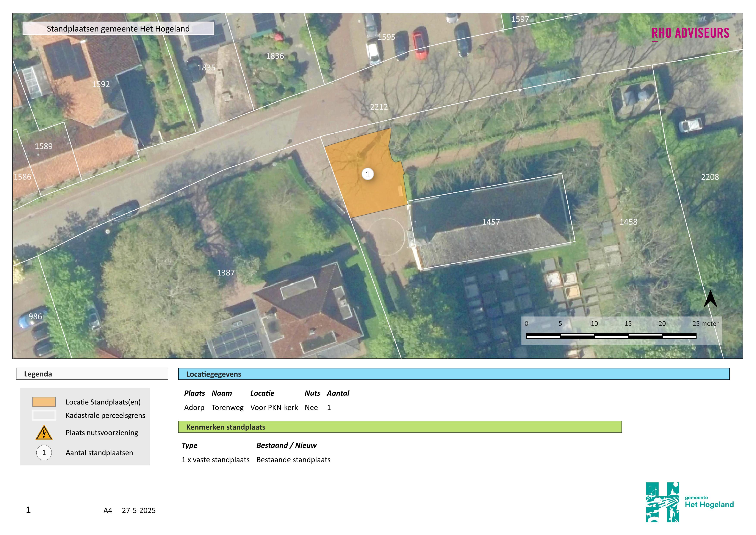Click the 'Bestaande standplaats' value
This screenshot has width=756, height=535.
[x=293, y=460]
